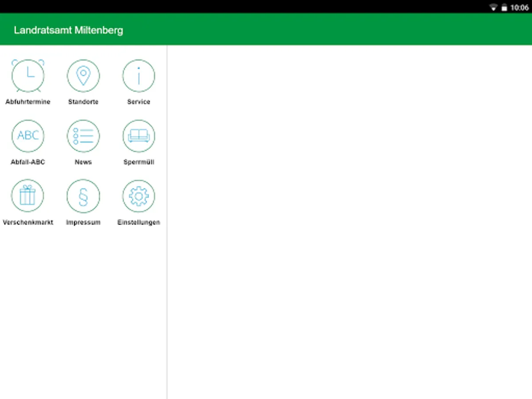Click the Abfuhrtermine label
Viewport: 532px width, 399px height.
click(28, 102)
